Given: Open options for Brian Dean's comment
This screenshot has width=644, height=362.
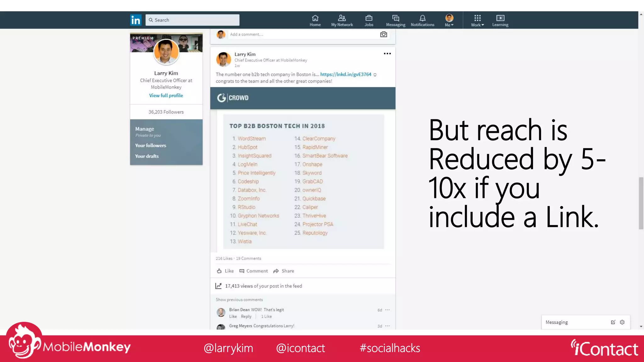Looking at the screenshot, I should 387,310.
